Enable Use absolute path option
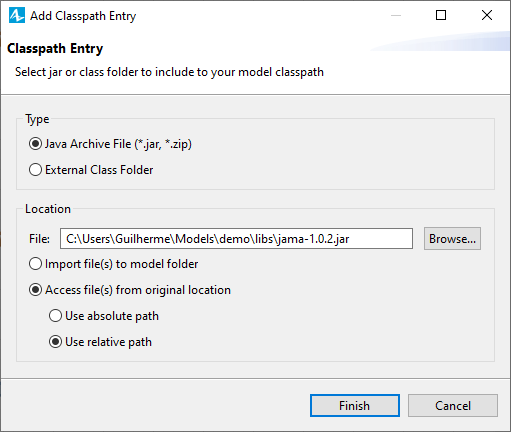The height and width of the screenshot is (432, 511). tap(104, 316)
